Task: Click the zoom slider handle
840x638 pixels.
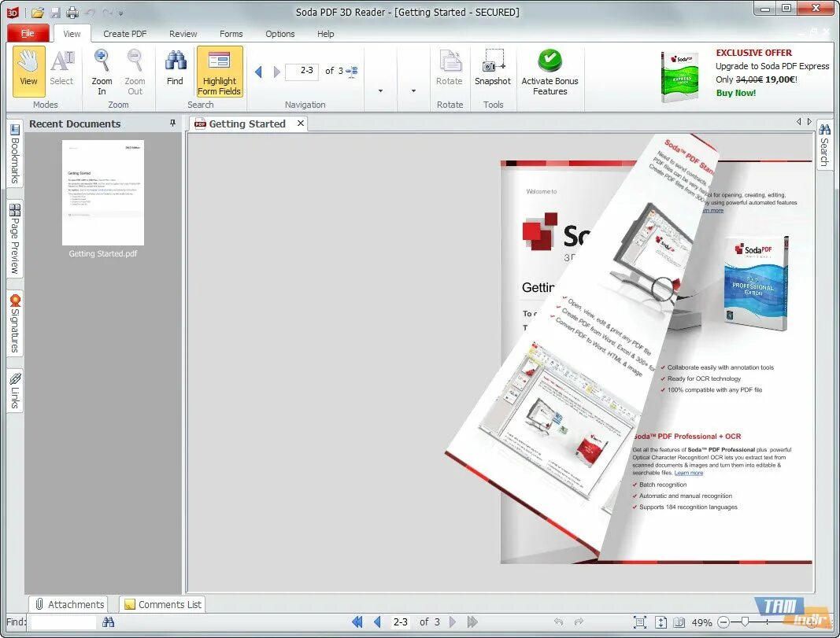Action: tap(745, 622)
